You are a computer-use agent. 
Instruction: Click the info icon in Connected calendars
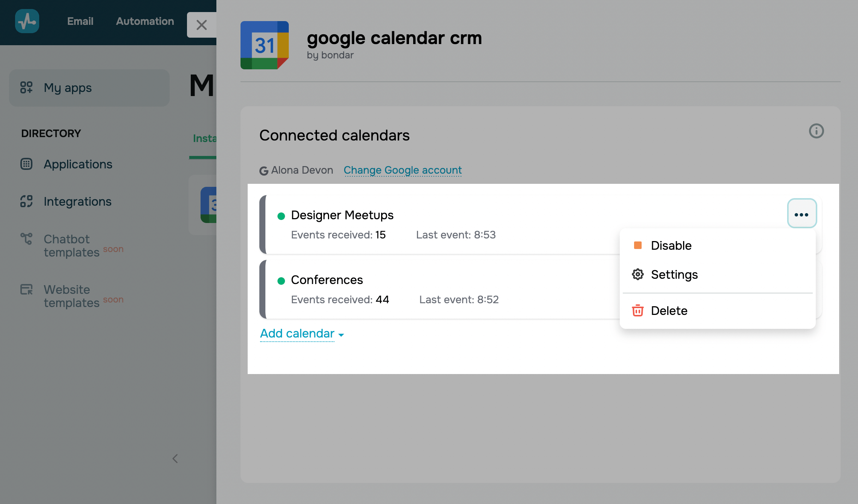(x=816, y=131)
